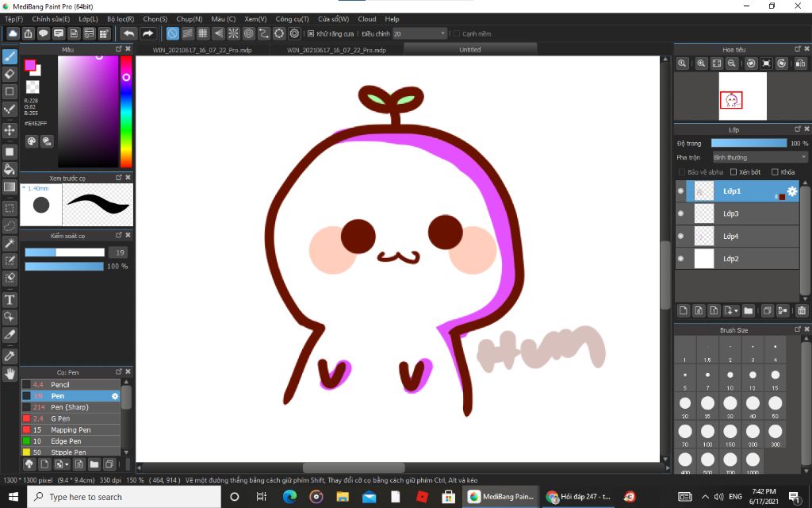The image size is (812, 508).
Task: Select the Bucket fill tool
Action: pos(10,169)
